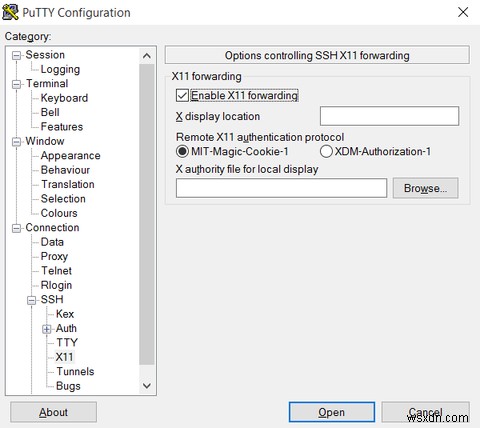Viewport: 480px width, 428px height.
Task: Open the Keyboard settings
Action: [x=64, y=98]
